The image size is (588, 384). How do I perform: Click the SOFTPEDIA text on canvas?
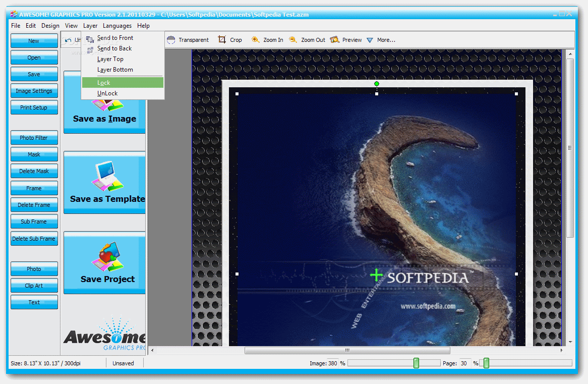(428, 278)
